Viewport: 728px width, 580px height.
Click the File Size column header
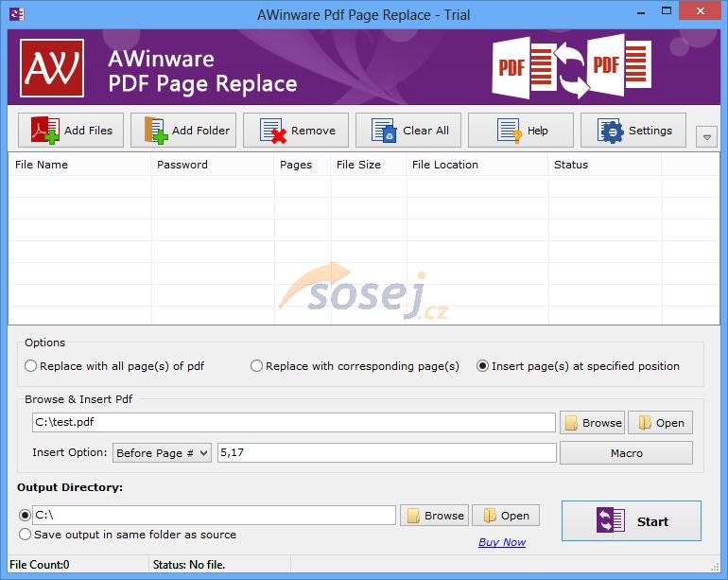tap(369, 165)
